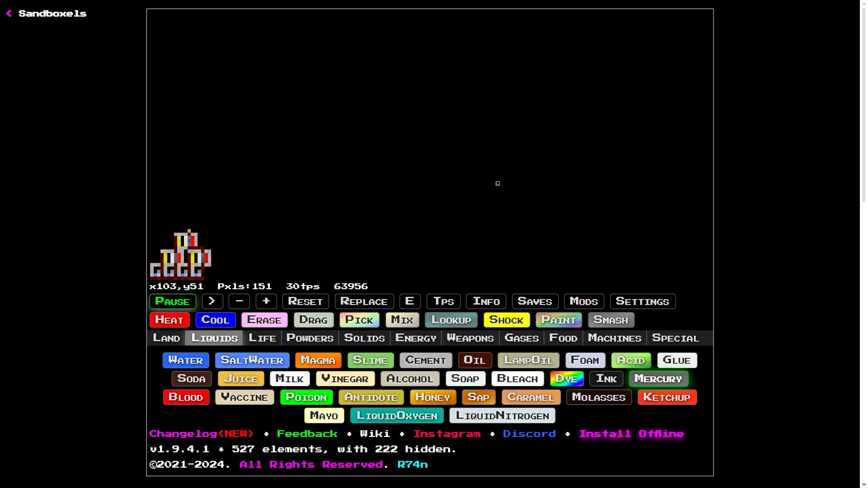Click the step-forward arrow next to Pause
868x488 pixels.
click(x=212, y=301)
